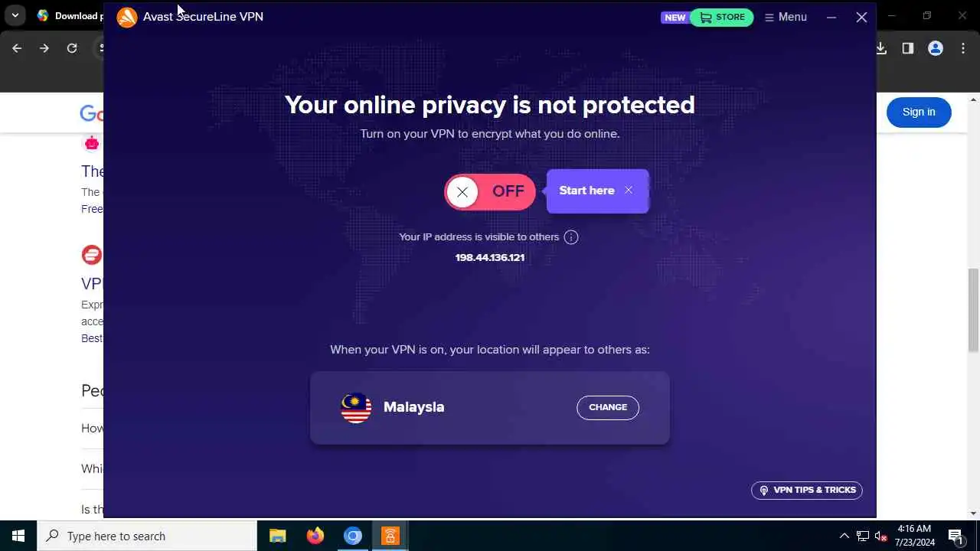This screenshot has width=980, height=551.
Task: Open Chrome three-dot menu
Action: 963,48
